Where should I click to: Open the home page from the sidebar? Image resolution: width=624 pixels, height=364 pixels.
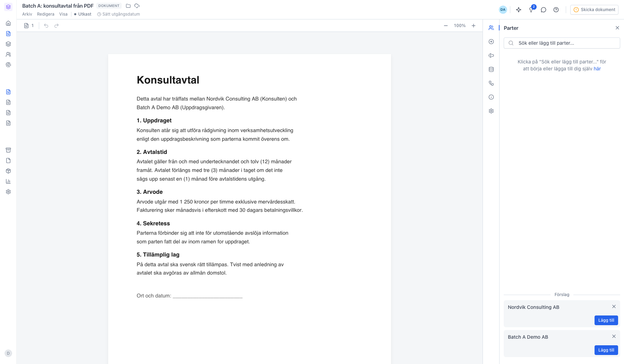pyautogui.click(x=8, y=23)
